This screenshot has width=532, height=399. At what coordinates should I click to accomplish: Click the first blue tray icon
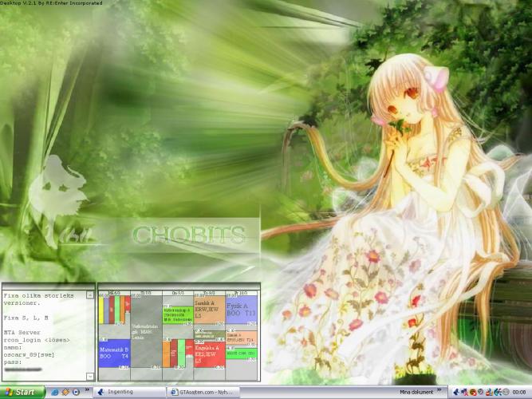[457, 392]
